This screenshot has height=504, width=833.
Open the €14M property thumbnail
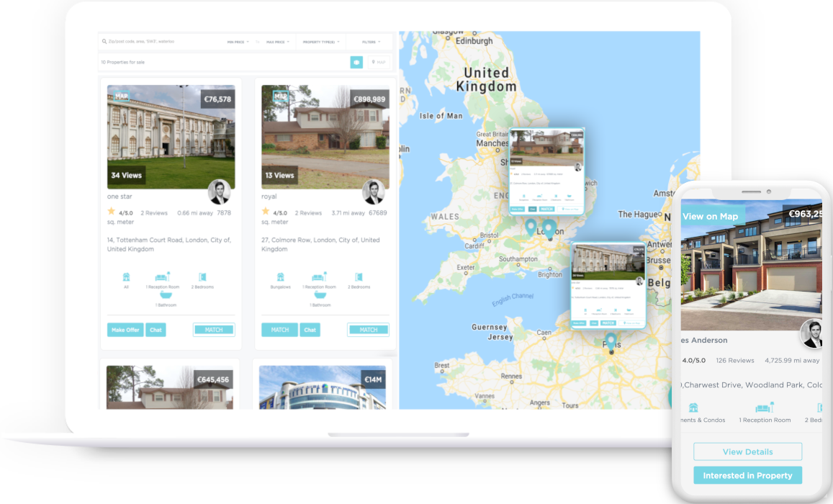(x=323, y=387)
